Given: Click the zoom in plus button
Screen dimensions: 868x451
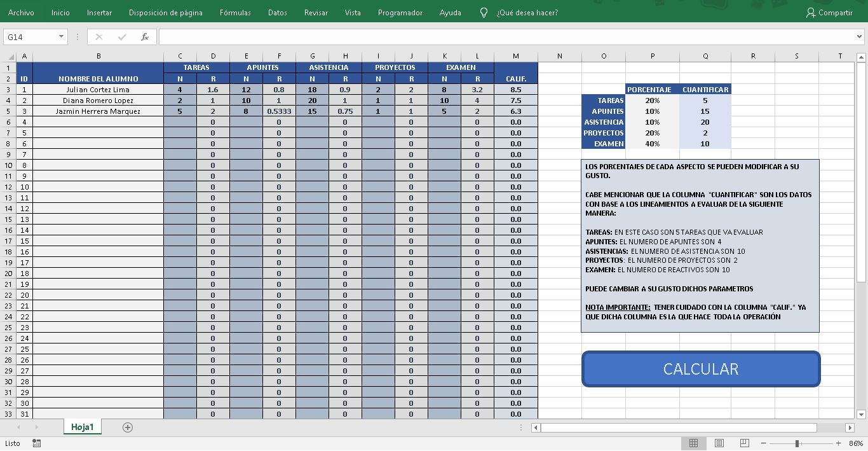Looking at the screenshot, I should [x=839, y=443].
